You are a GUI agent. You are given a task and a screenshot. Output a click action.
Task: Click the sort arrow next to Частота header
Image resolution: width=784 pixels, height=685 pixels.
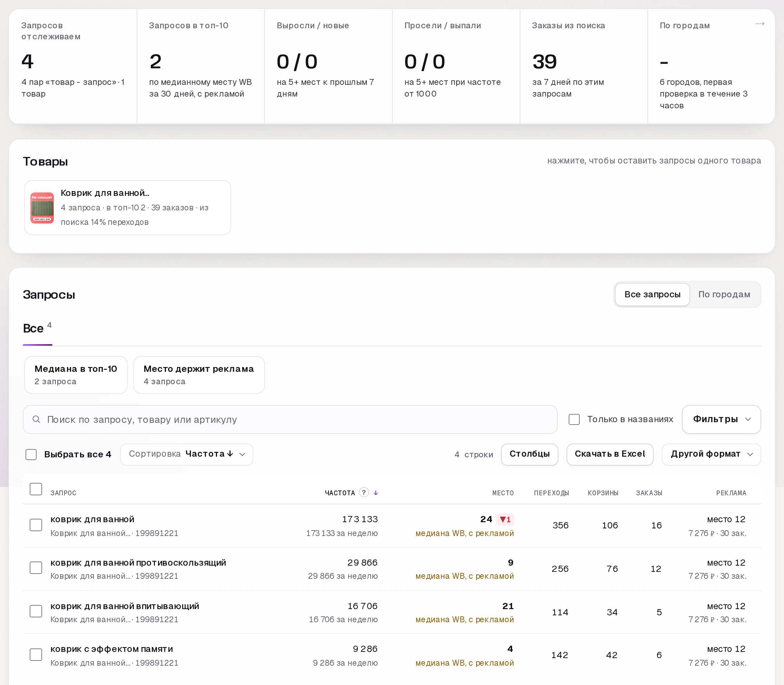[x=375, y=493]
